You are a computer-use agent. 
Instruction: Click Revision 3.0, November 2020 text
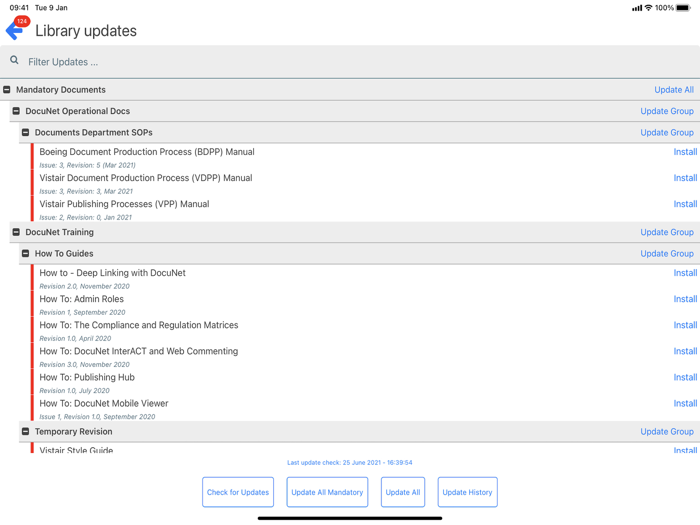point(84,365)
